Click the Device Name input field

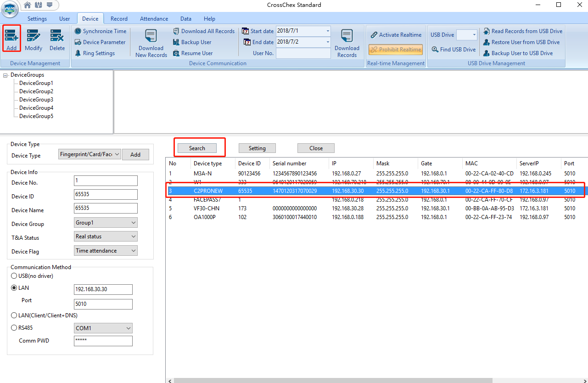106,208
